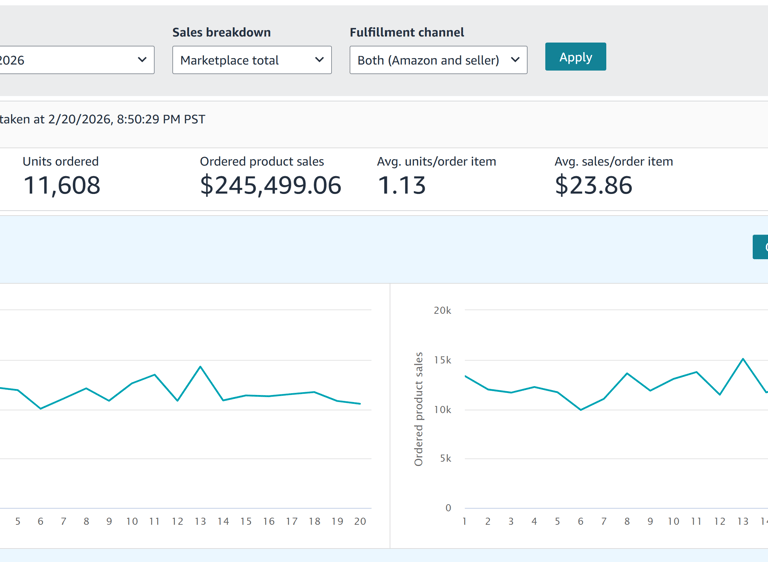Click the Avg. sales/order item value $23.86
The height and width of the screenshot is (562, 768).
click(x=593, y=185)
